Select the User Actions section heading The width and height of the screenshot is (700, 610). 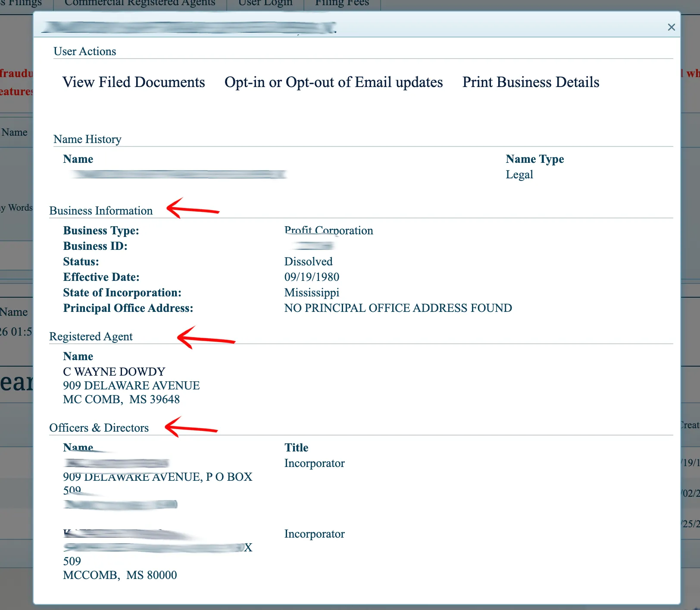click(x=85, y=51)
